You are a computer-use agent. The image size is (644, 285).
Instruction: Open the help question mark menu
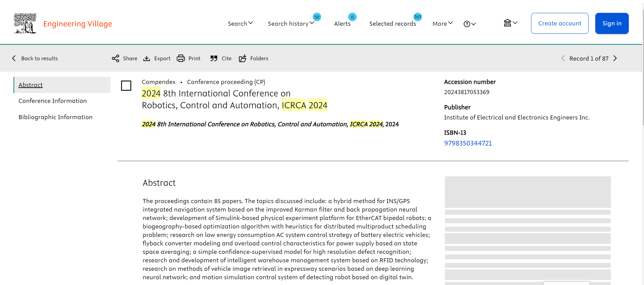click(x=469, y=24)
